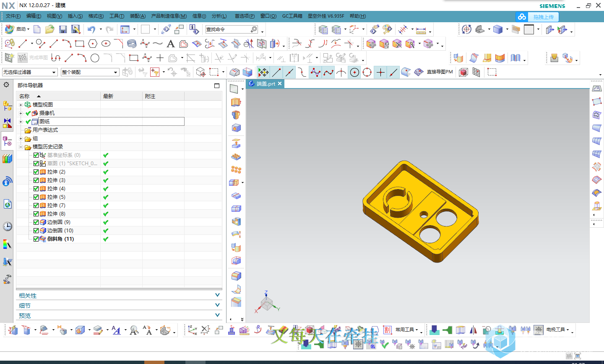Screen dimensions: 604x364
Task: Open the 工具(T) menu
Action: click(x=117, y=16)
